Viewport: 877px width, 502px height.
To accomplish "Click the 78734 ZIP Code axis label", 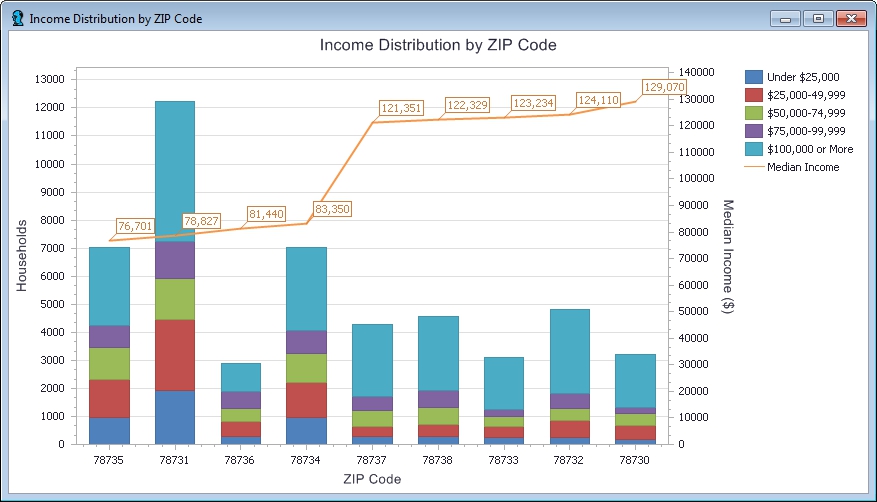I will coord(306,461).
